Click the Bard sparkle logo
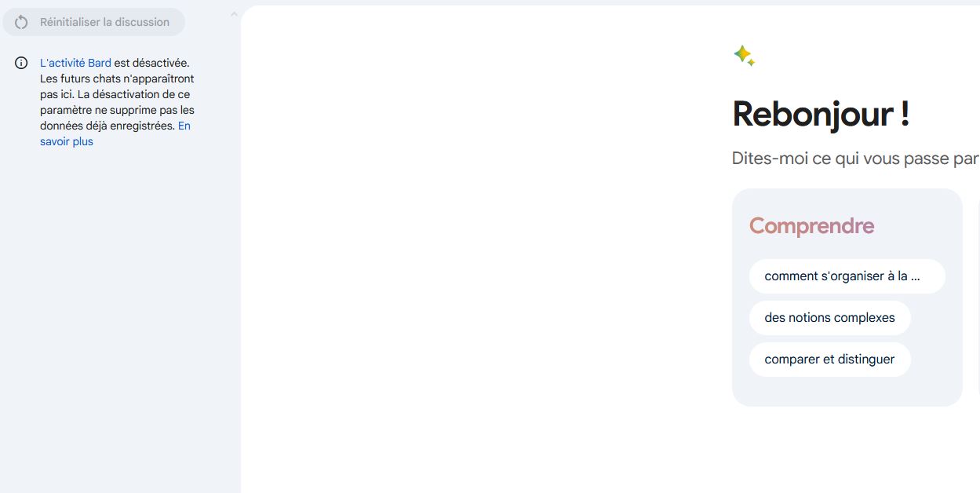The image size is (980, 493). pyautogui.click(x=741, y=53)
